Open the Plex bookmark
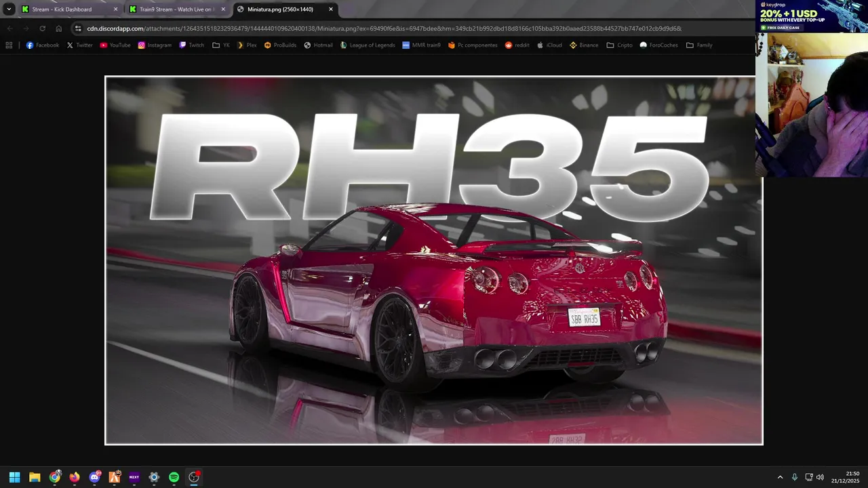Screen dimensions: 868x488 coord(247,45)
